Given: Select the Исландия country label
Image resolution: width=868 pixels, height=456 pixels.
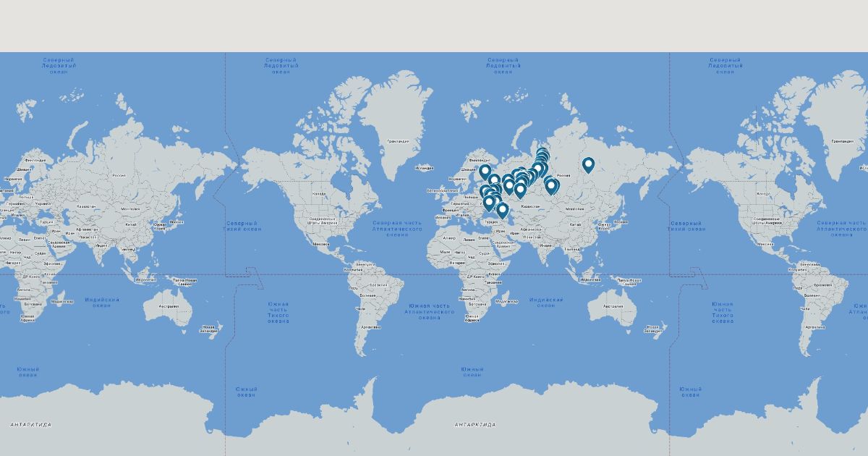Looking at the screenshot, I should point(425,168).
